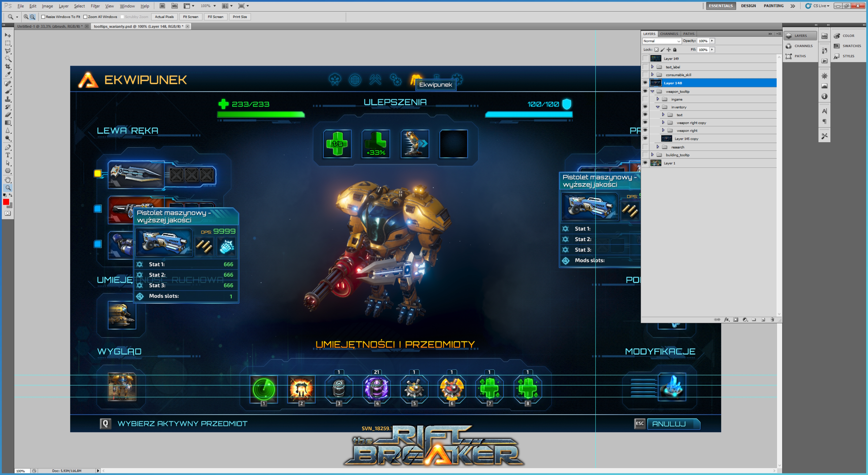868x475 pixels.
Task: Check Zoom All Windows
Action: pyautogui.click(x=85, y=17)
